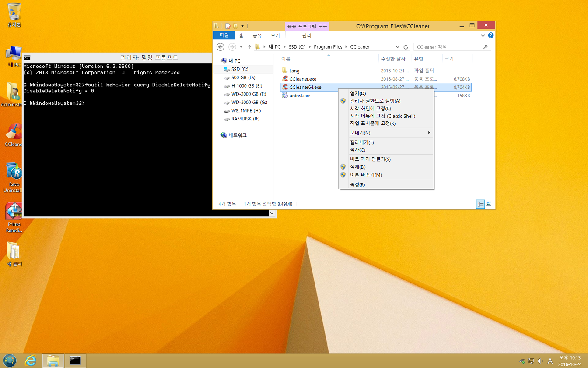The width and height of the screenshot is (588, 368).
Task: Click the CCleaner 검색 search box
Action: (452, 47)
